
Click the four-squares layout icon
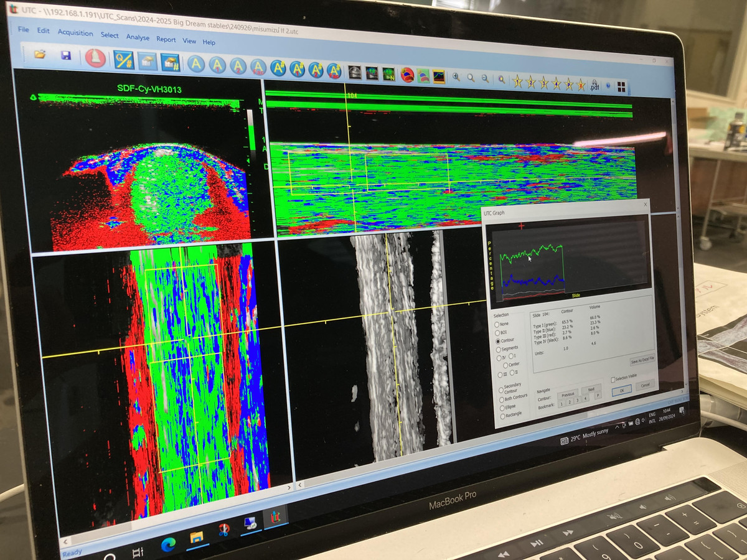[x=621, y=86]
